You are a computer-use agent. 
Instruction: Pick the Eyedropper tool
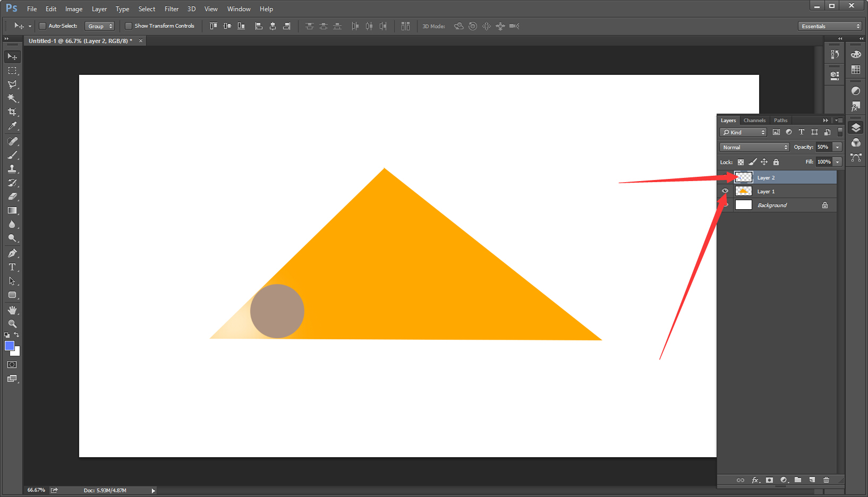point(12,126)
